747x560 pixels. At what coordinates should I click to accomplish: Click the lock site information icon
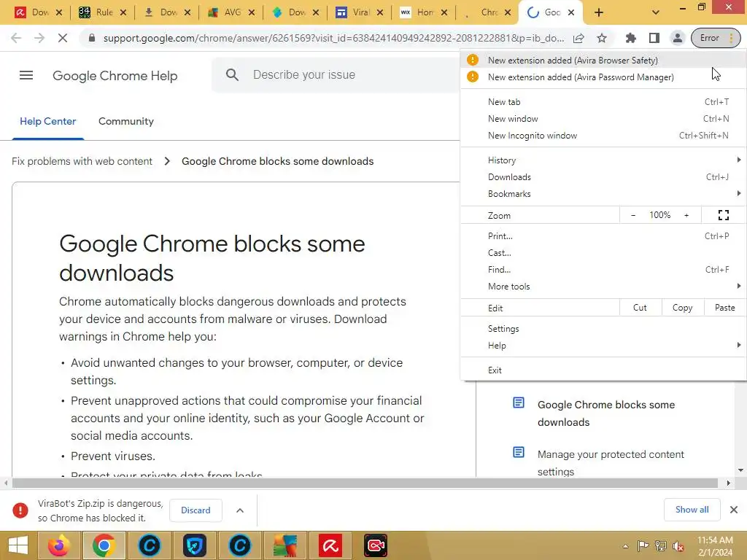tap(92, 38)
